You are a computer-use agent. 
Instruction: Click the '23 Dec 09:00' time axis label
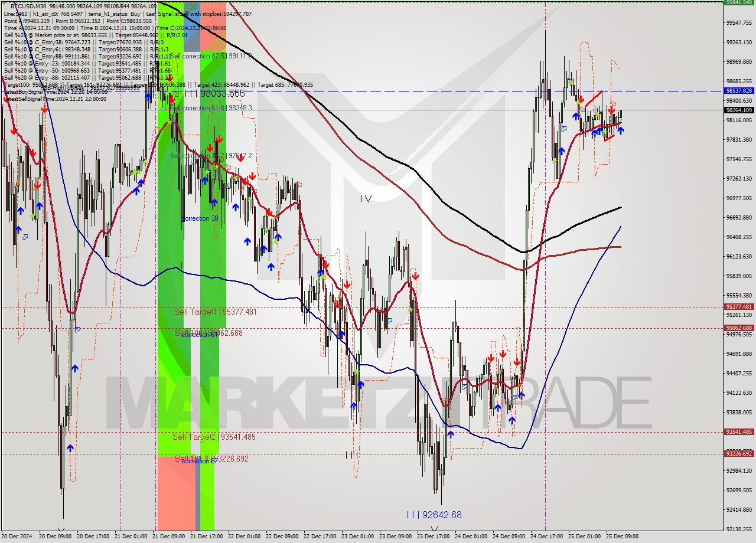[x=395, y=537]
